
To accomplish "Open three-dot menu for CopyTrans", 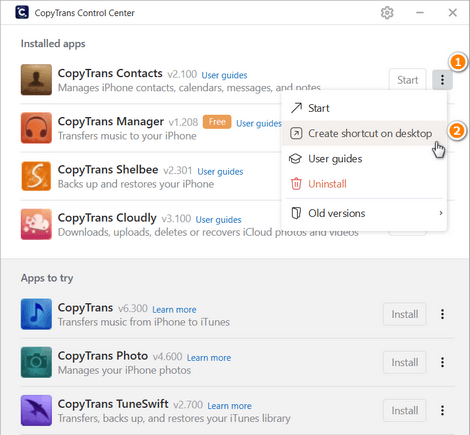I will pos(442,314).
